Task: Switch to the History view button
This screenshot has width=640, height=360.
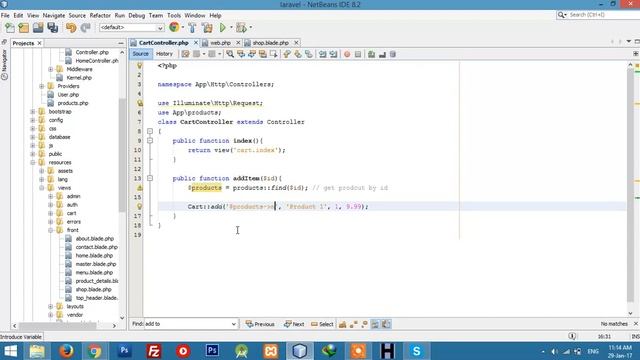Action: tap(164, 54)
